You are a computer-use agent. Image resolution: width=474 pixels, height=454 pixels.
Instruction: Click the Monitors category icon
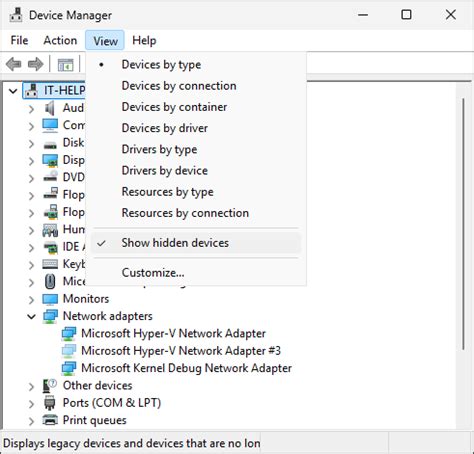[50, 299]
